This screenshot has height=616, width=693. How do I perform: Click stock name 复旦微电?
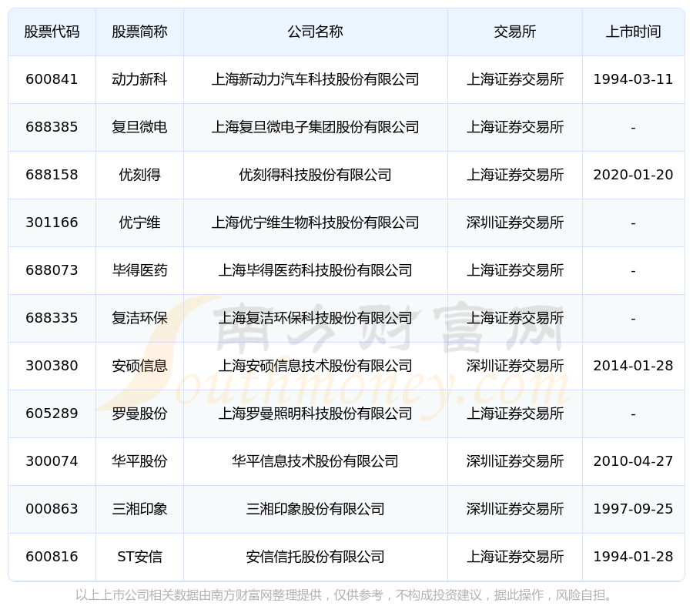point(139,127)
